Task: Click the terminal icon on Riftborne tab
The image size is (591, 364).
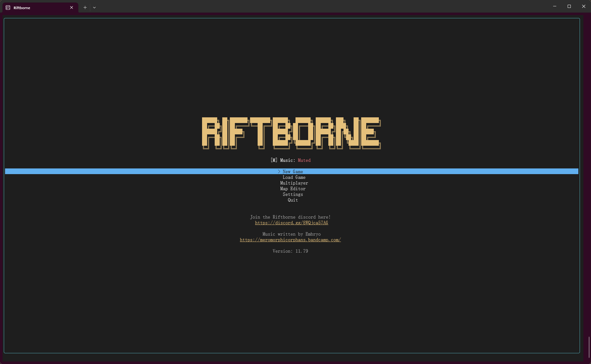Action: [8, 8]
